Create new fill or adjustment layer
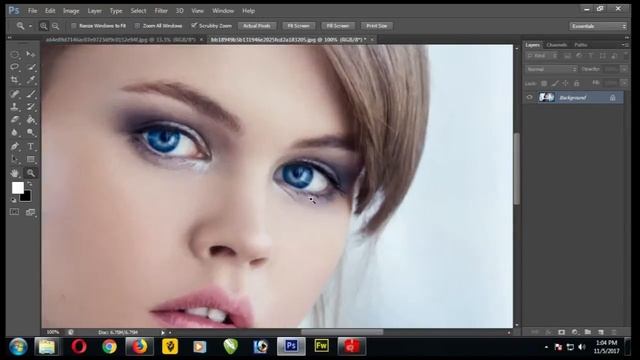 click(575, 332)
